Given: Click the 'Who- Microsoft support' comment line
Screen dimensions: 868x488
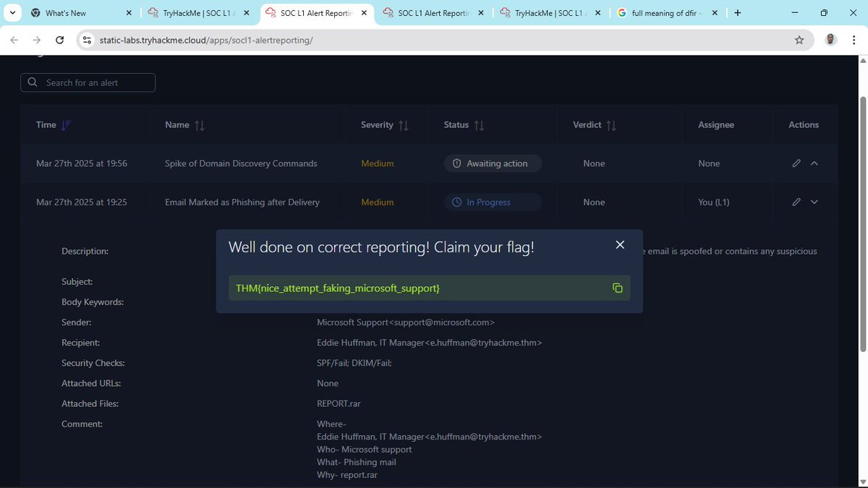Looking at the screenshot, I should (366, 450).
